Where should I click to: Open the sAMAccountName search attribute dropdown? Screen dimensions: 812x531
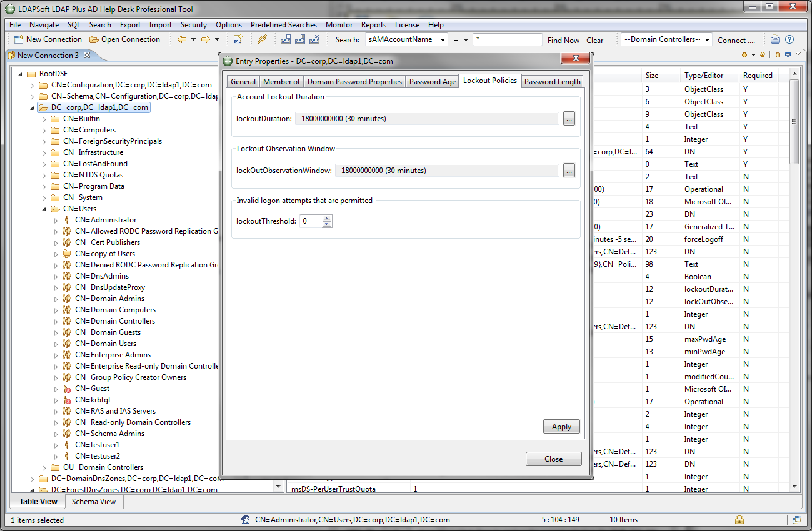point(443,40)
